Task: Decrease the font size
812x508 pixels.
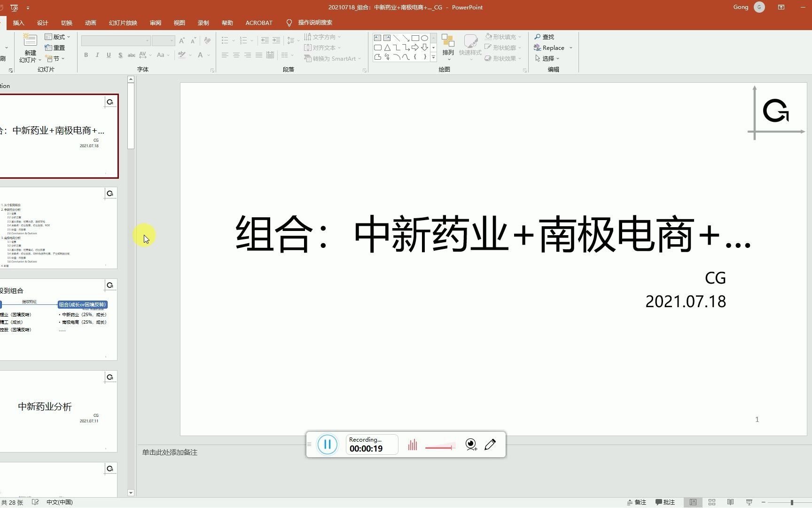Action: click(x=193, y=40)
